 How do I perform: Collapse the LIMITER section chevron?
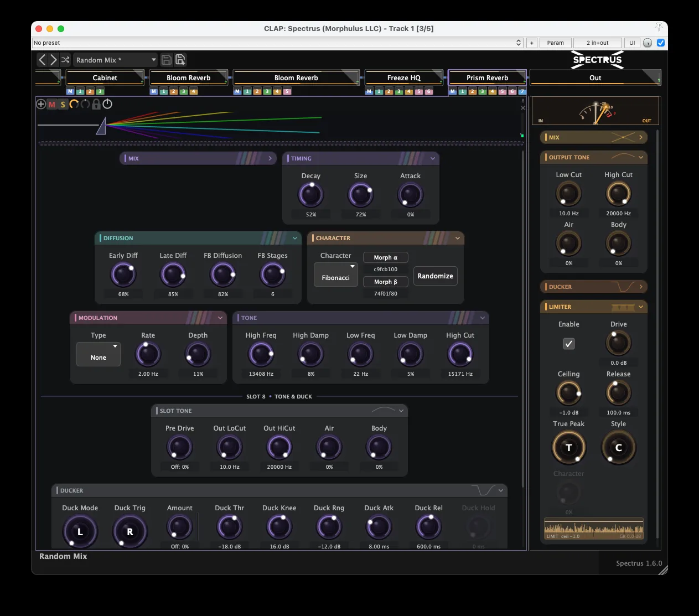641,307
